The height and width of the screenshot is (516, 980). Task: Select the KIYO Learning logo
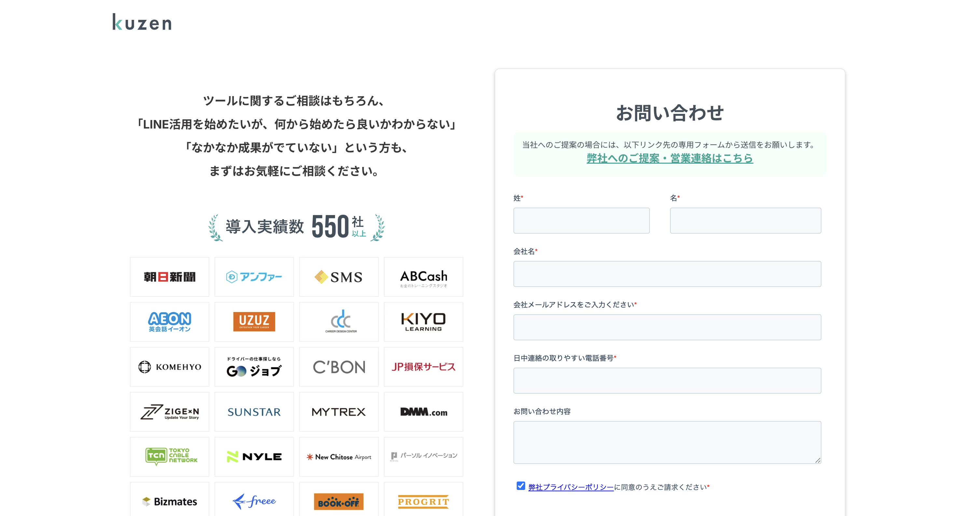(424, 322)
